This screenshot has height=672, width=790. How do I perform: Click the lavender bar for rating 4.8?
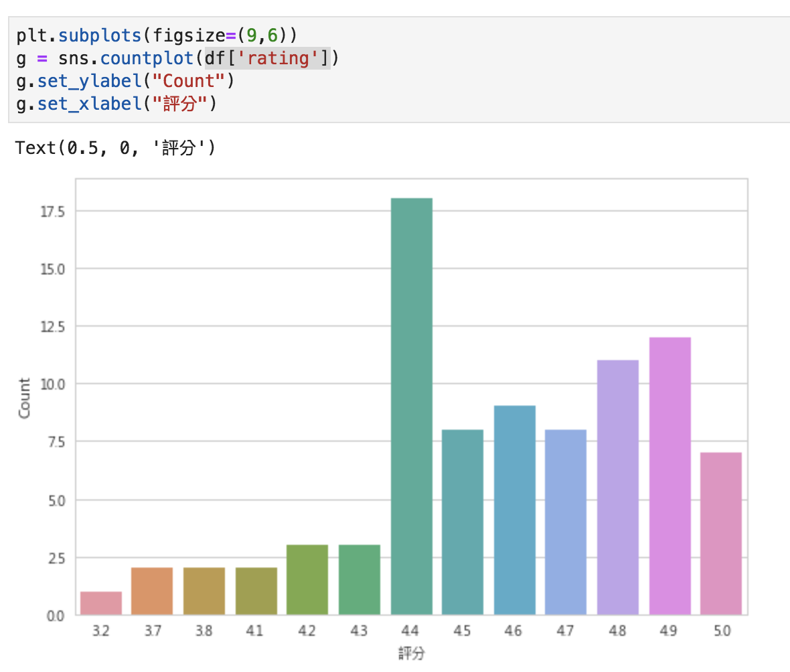tap(618, 487)
